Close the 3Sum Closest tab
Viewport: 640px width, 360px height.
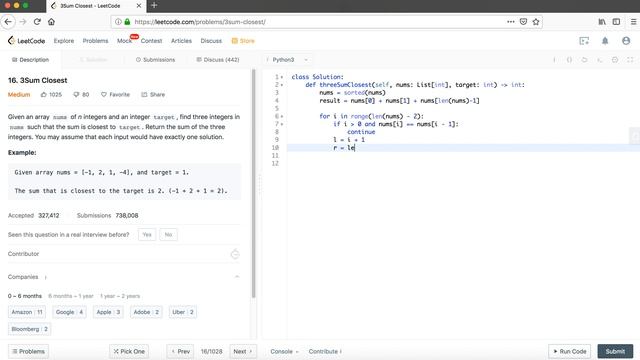pos(139,6)
